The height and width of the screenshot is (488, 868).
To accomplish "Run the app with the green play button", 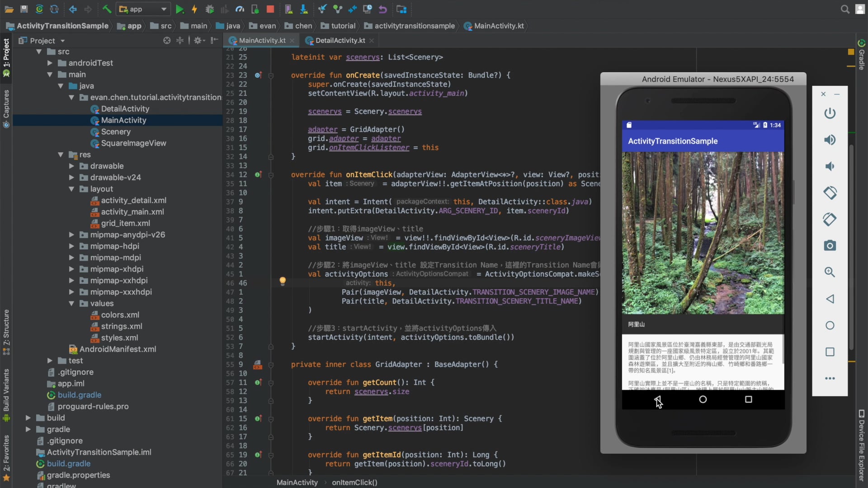I will 179,9.
